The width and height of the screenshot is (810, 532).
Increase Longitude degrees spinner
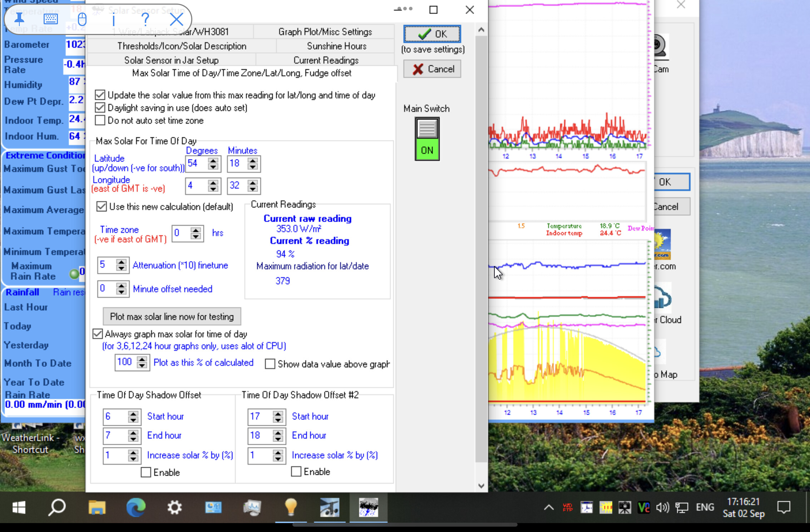213,183
